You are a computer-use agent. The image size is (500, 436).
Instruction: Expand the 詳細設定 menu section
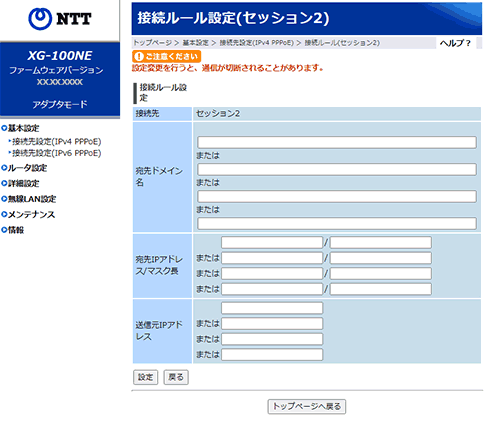(20, 183)
